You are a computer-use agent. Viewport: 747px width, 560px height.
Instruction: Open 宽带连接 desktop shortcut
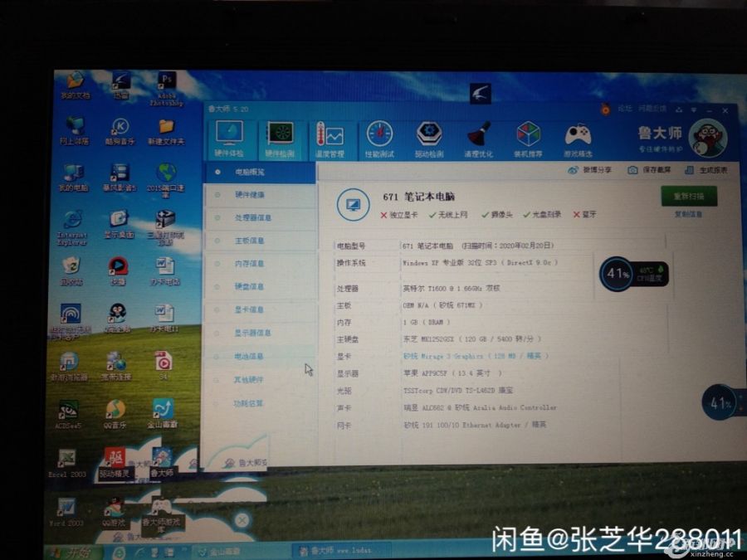pos(115,366)
